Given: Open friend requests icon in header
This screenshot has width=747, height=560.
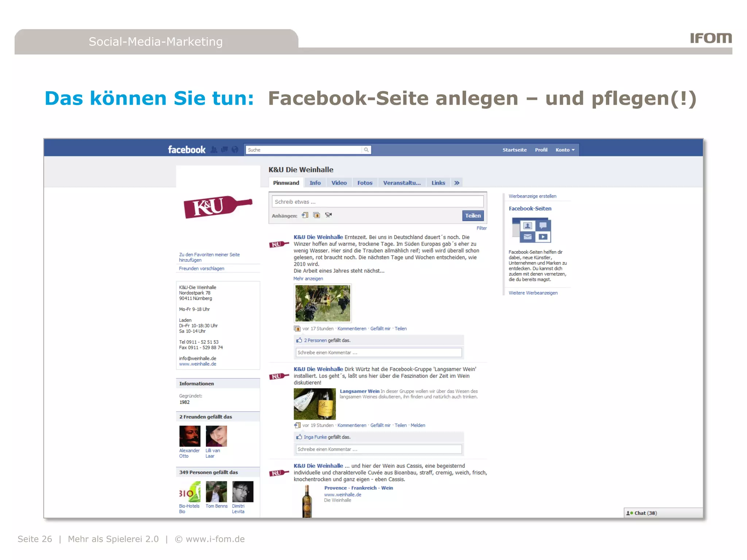Looking at the screenshot, I should 214,149.
